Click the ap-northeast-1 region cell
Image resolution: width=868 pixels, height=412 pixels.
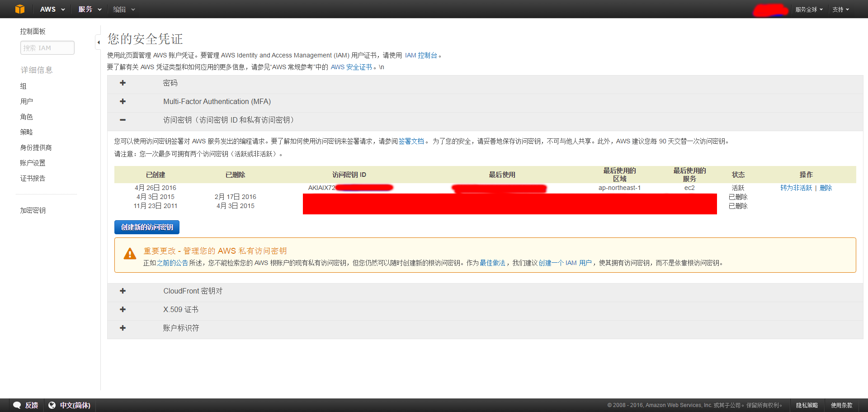click(x=619, y=188)
